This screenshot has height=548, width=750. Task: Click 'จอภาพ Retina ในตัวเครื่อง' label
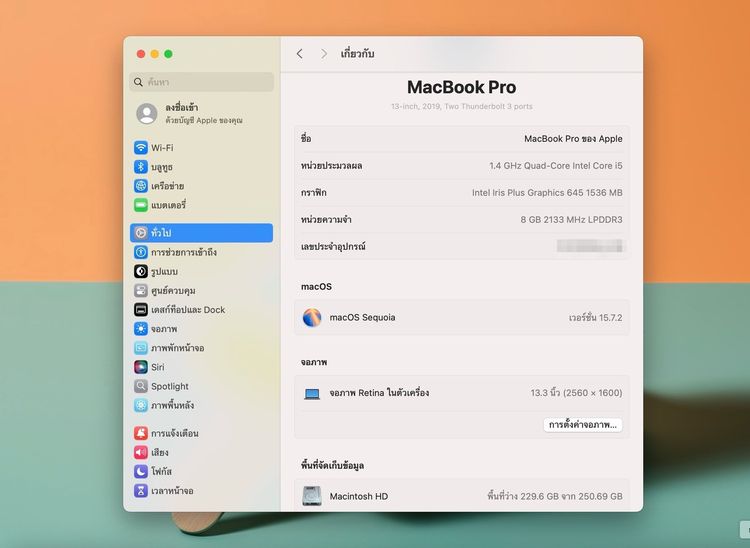379,393
